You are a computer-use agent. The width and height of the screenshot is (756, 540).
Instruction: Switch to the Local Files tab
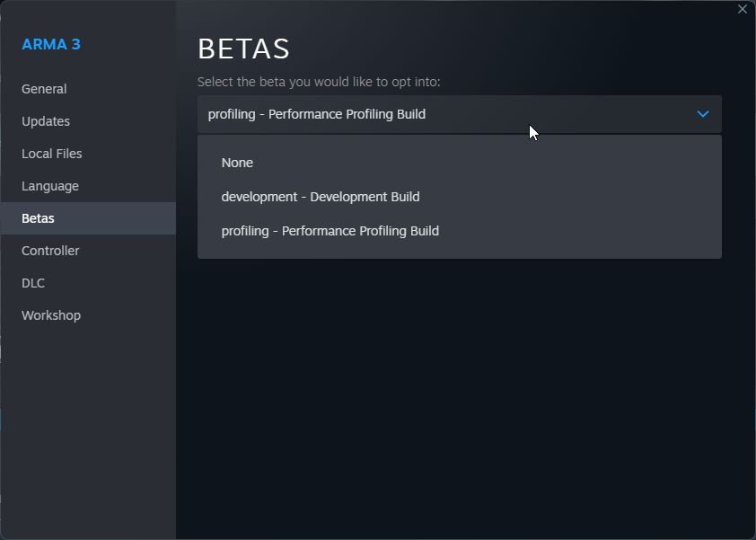point(88,154)
